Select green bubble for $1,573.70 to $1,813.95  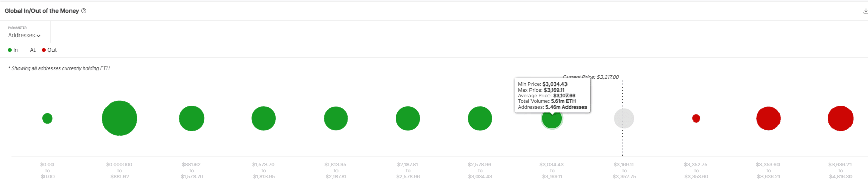coord(263,118)
